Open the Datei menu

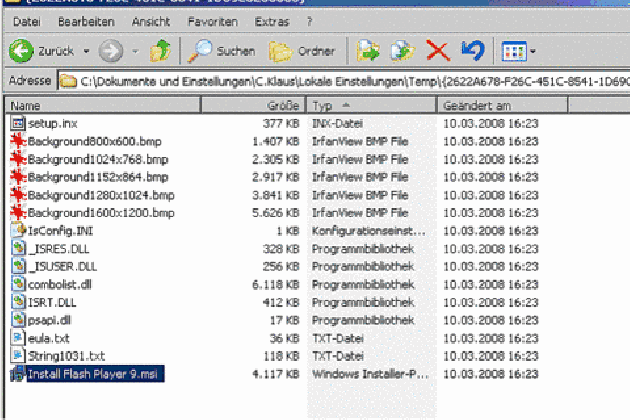tap(28, 20)
